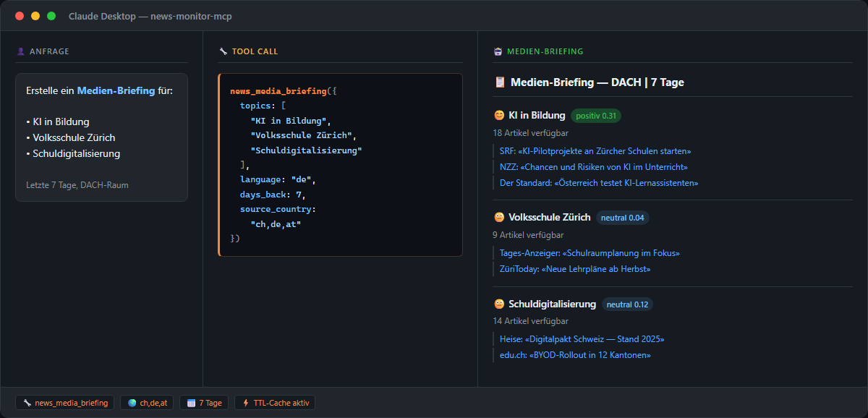The image size is (868, 418).
Task: Click the neutral emoji next to Volksschule Zürich
Action: (498, 217)
